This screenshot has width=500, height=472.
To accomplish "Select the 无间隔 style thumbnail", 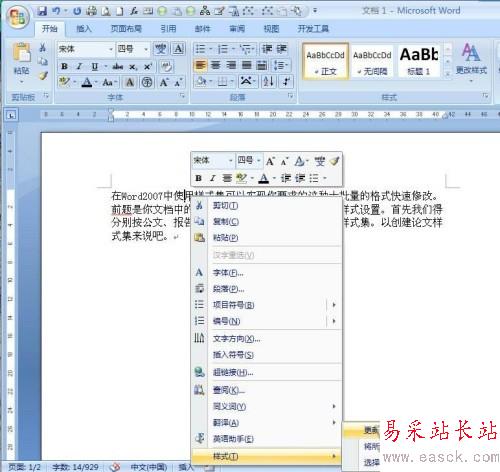I will [x=372, y=61].
